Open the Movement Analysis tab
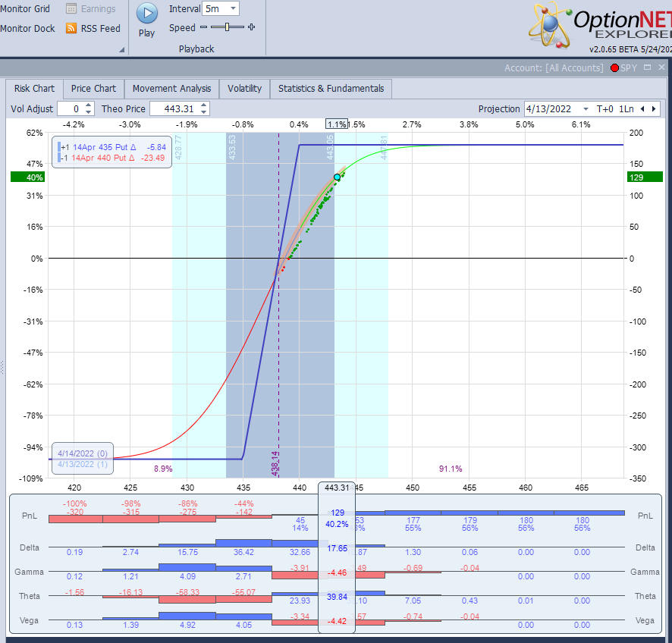 click(x=171, y=88)
